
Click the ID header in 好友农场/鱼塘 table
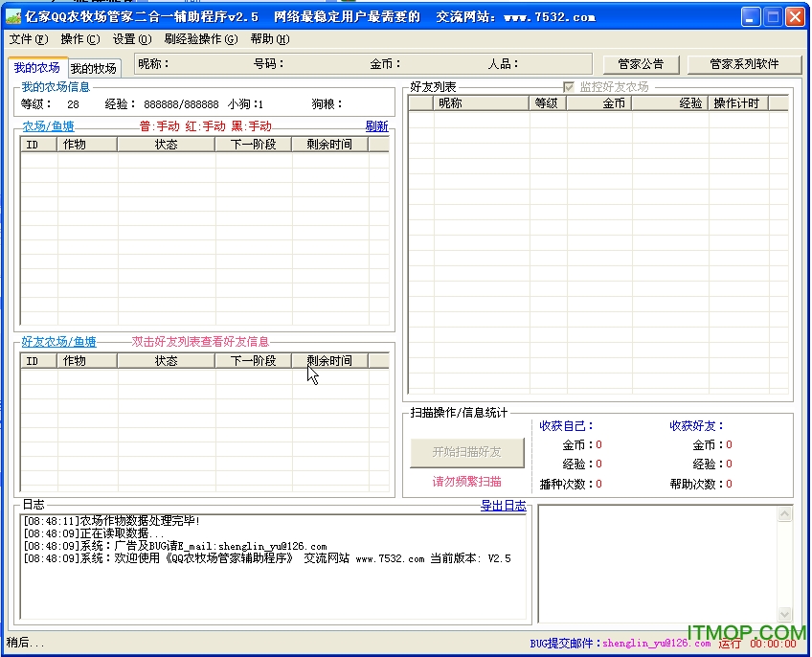click(x=39, y=361)
